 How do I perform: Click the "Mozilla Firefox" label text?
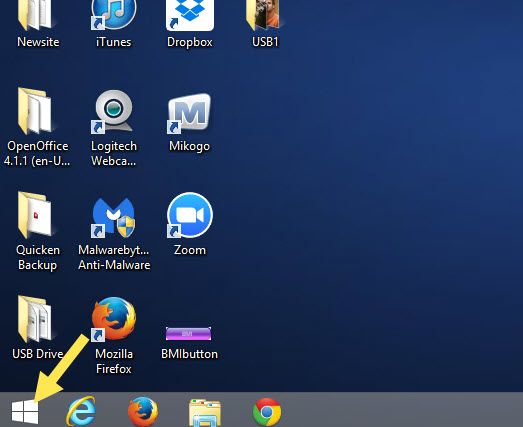point(114,362)
